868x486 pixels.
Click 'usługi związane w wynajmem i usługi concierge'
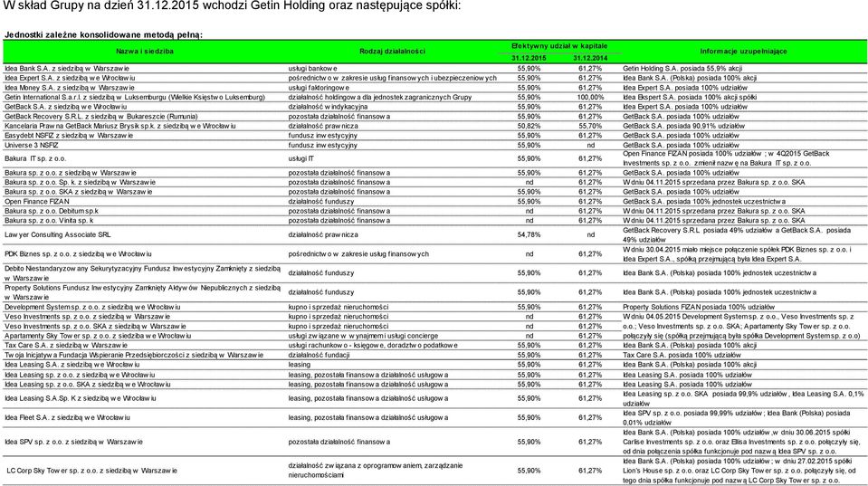click(363, 336)
